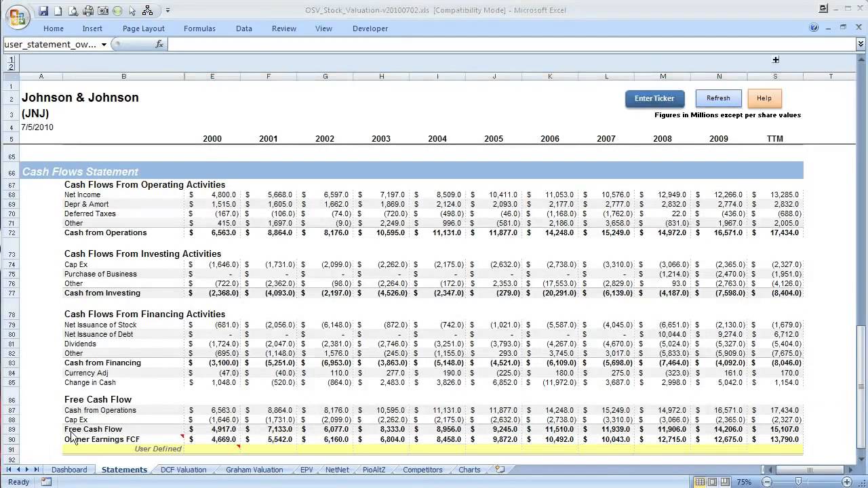868x488 pixels.
Task: Switch to the Statements sheet tab
Action: (x=124, y=470)
